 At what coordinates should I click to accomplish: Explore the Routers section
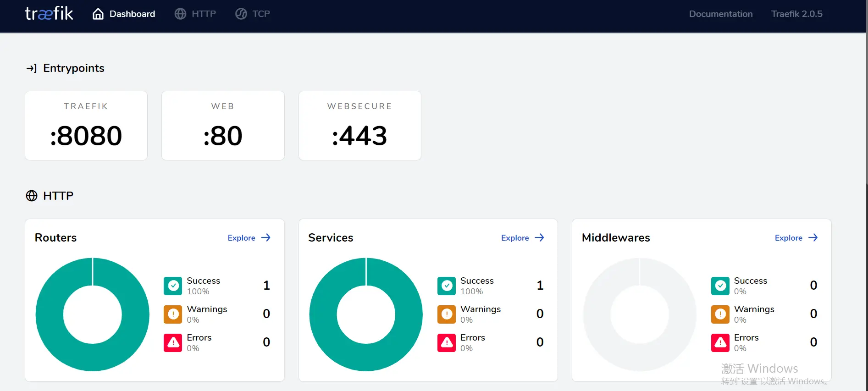point(249,238)
